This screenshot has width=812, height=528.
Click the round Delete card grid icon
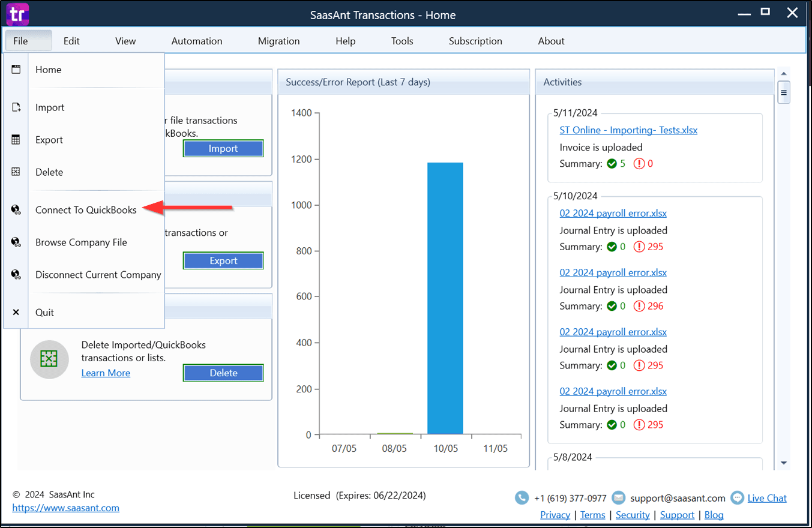coord(49,359)
